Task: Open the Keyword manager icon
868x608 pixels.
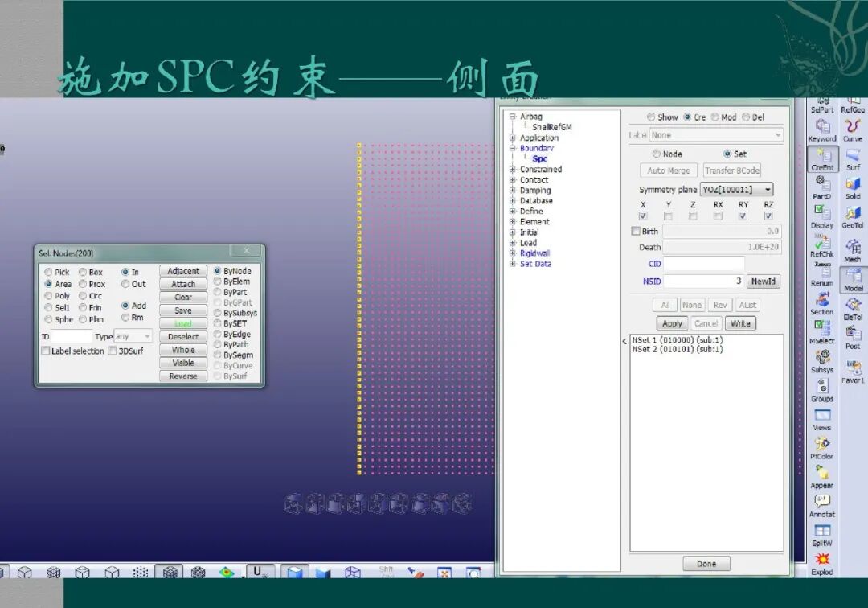Action: click(x=822, y=130)
